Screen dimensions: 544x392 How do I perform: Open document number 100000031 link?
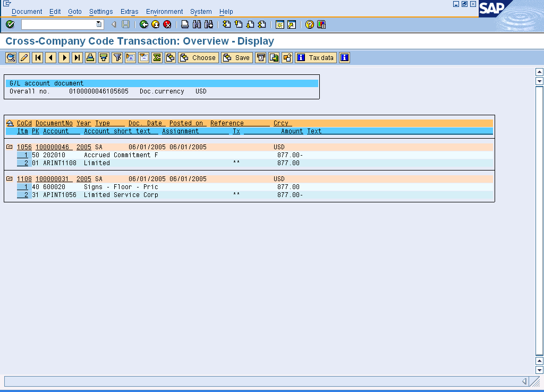click(x=54, y=179)
